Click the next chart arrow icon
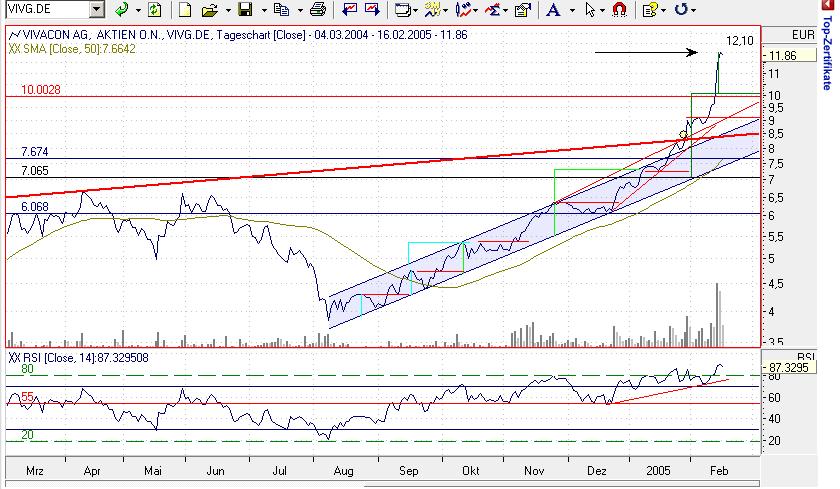Image resolution: width=840 pixels, height=489 pixels. tap(372, 9)
